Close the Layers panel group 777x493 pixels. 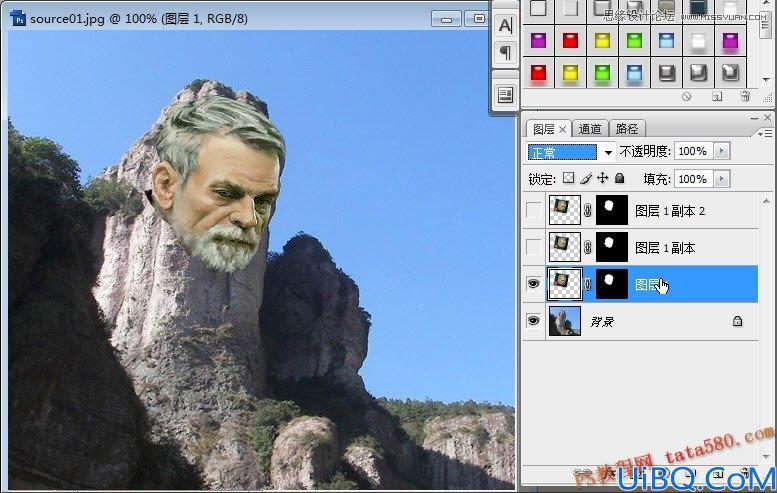768,118
